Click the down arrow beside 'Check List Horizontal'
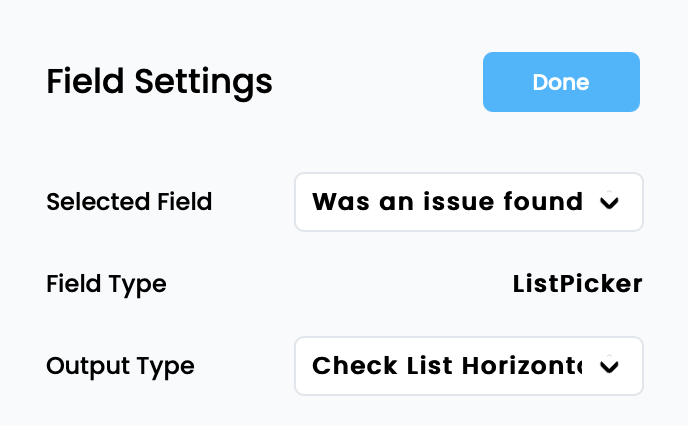Viewport: 688px width, 426px height. (609, 367)
